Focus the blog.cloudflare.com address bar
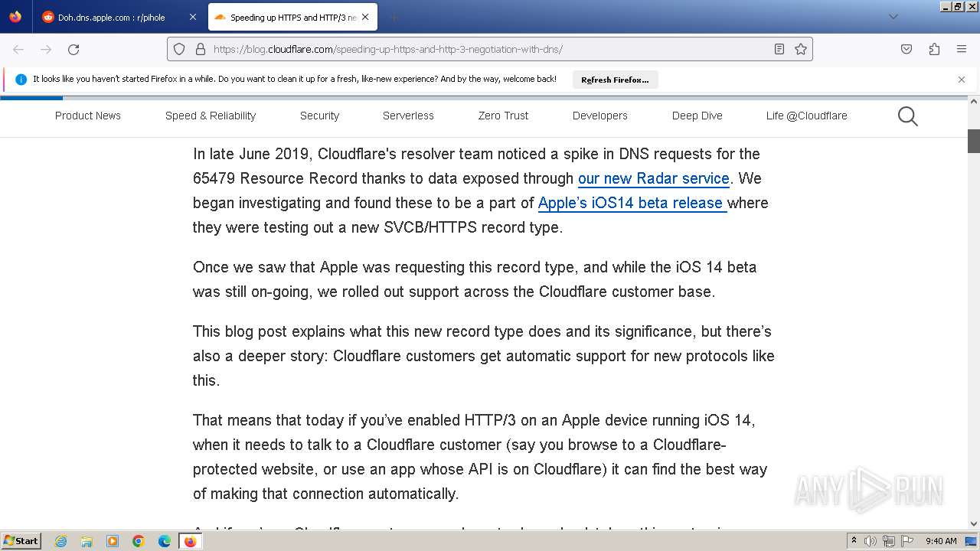The width and height of the screenshot is (980, 551). coord(490,49)
